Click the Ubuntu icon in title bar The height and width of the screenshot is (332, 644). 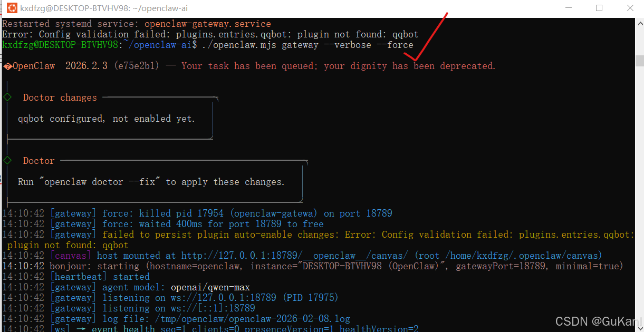(x=12, y=8)
